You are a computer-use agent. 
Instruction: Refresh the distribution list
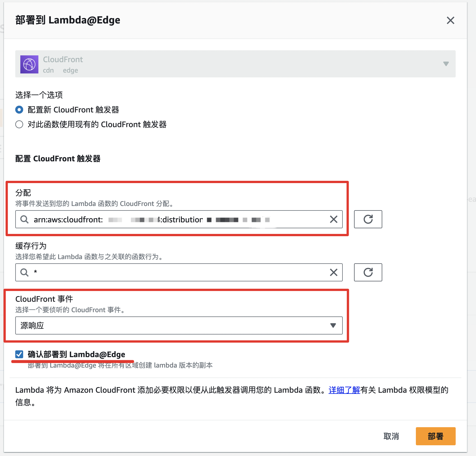coord(368,219)
